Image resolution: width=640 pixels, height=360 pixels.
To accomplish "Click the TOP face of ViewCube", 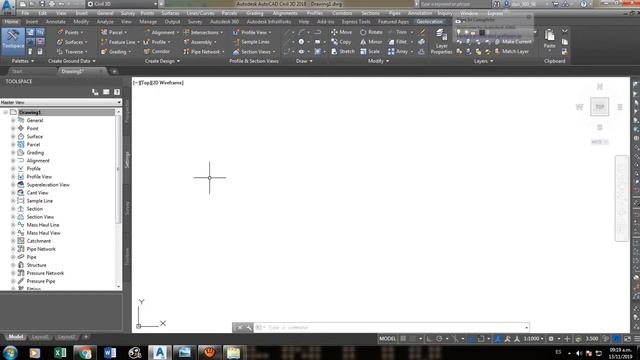I will pos(599,107).
